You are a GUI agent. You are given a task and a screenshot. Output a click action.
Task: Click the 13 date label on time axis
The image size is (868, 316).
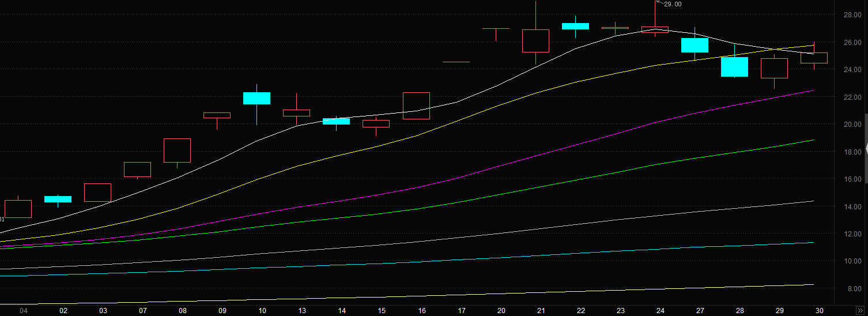(x=302, y=311)
